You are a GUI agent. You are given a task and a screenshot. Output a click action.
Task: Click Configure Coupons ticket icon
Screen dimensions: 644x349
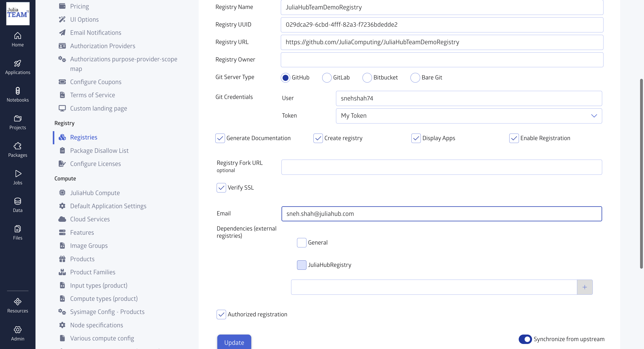pos(62,82)
